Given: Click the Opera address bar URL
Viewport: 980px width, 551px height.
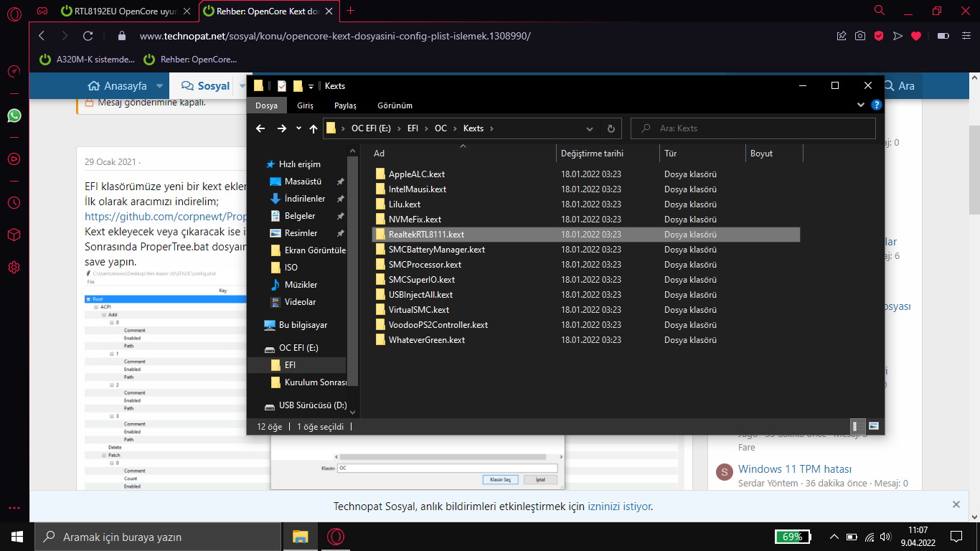Looking at the screenshot, I should coord(335,36).
